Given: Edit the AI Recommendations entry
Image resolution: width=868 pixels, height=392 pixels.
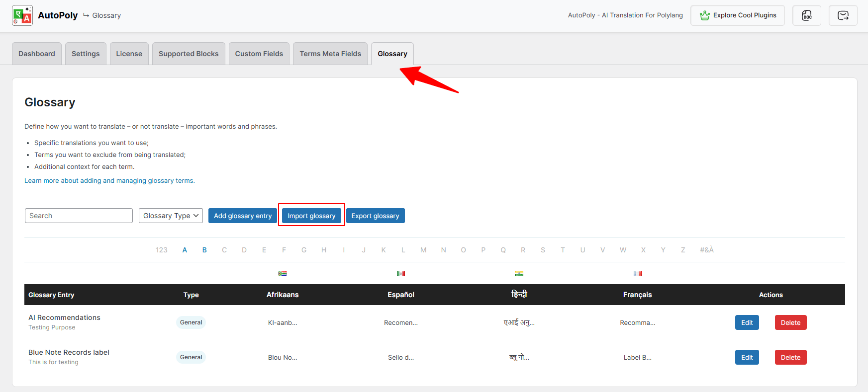Looking at the screenshot, I should click(x=747, y=322).
